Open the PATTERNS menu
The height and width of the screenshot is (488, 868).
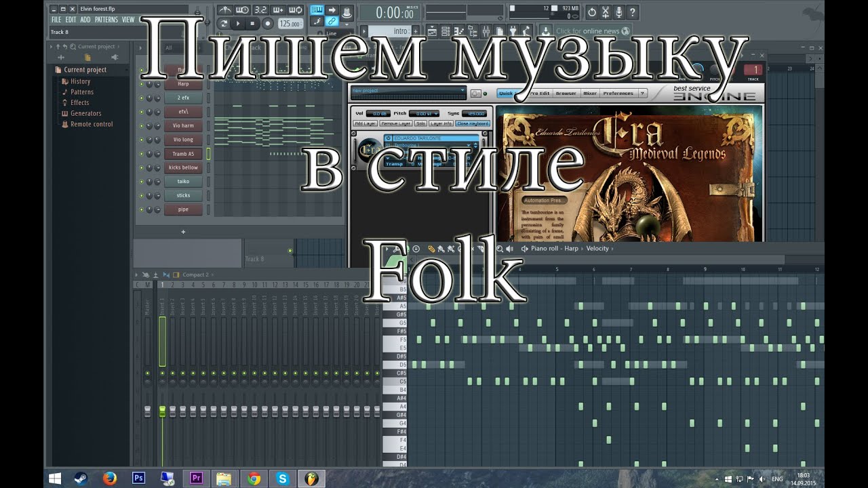click(x=106, y=20)
